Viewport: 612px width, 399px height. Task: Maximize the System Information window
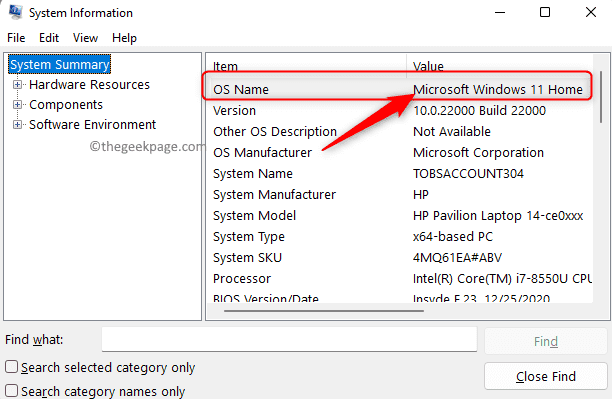point(545,12)
